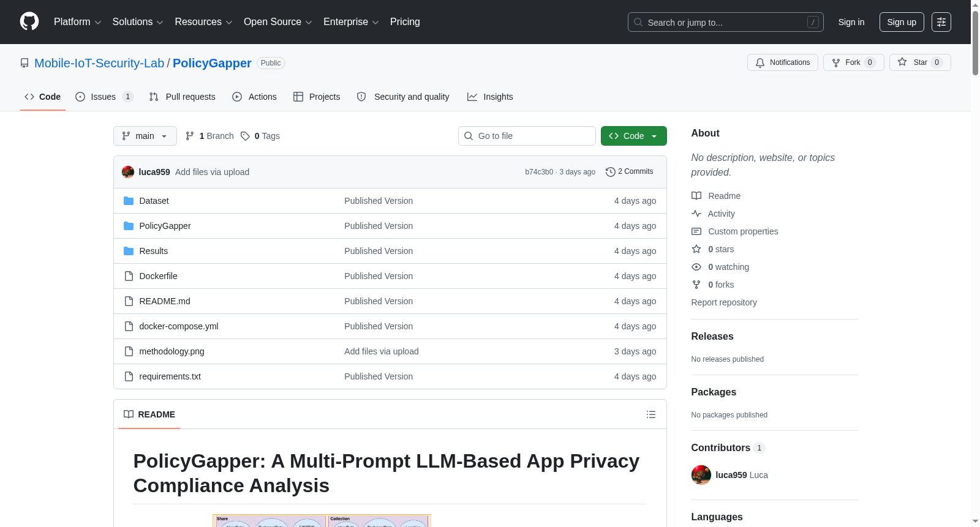980x527 pixels.
Task: Click the Contributors luca959 avatar
Action: [x=701, y=475]
